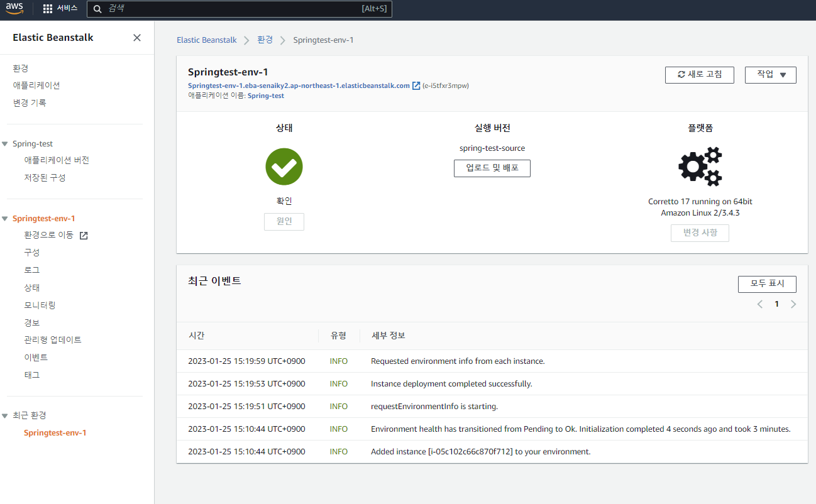The width and height of the screenshot is (816, 504).
Task: Click event 'Requested environment info from each instance.'
Action: [x=458, y=361]
